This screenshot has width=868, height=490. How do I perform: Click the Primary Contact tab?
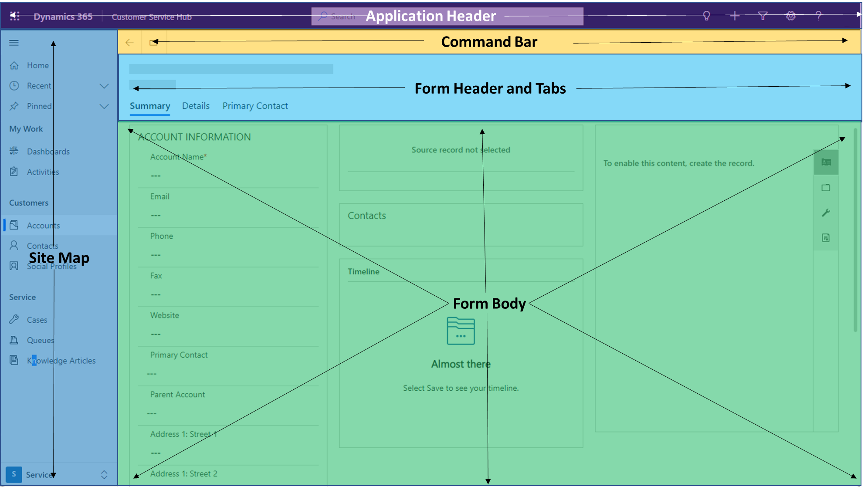pos(255,105)
